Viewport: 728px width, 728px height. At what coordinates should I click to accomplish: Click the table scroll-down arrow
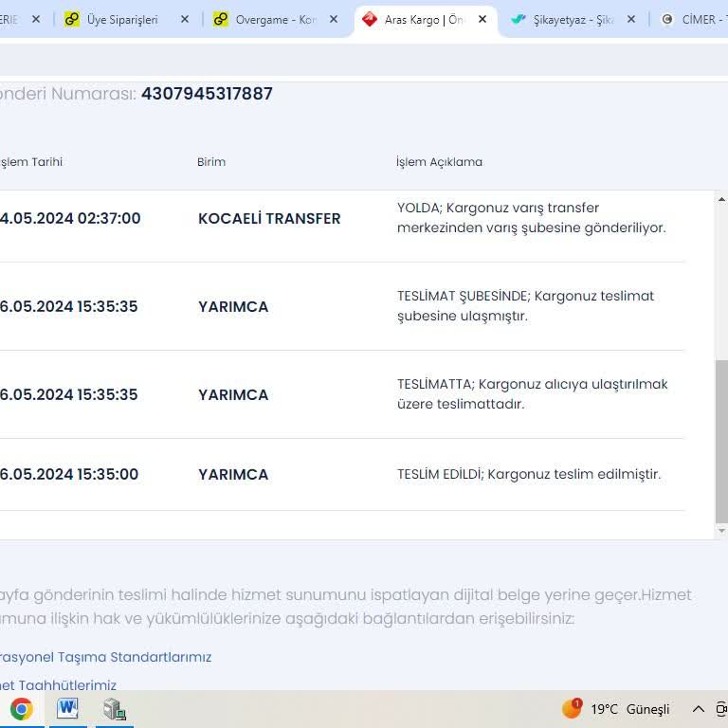pyautogui.click(x=721, y=530)
